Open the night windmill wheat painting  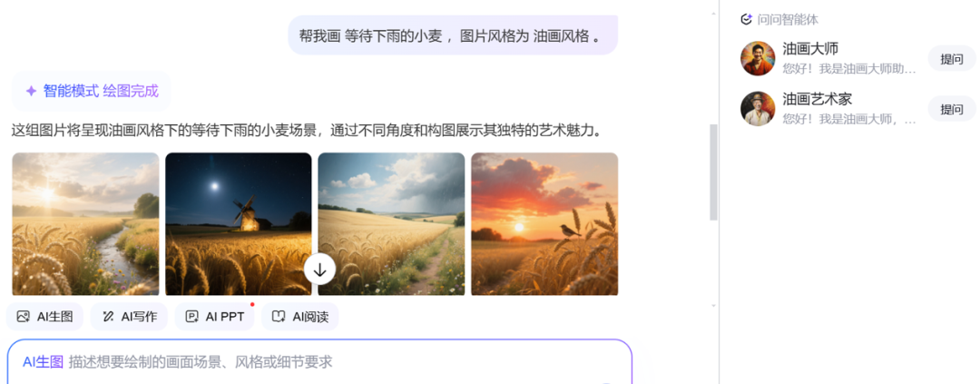238,224
